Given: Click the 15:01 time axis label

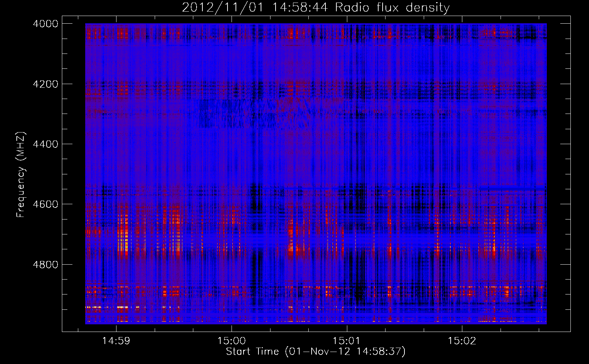Looking at the screenshot, I should point(347,341).
